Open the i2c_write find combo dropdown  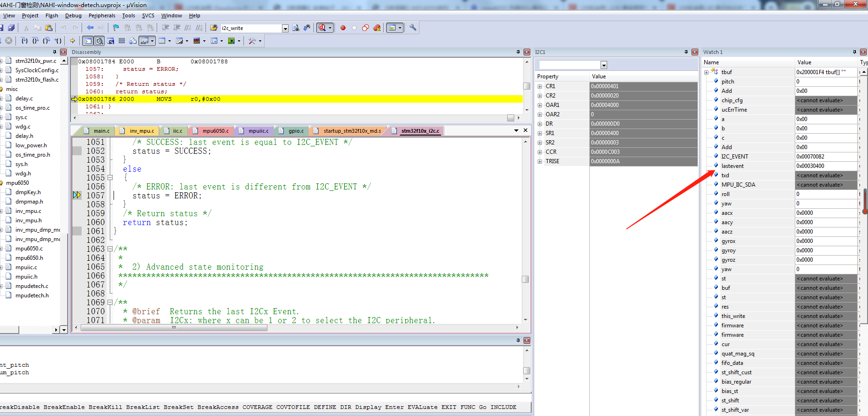point(285,28)
